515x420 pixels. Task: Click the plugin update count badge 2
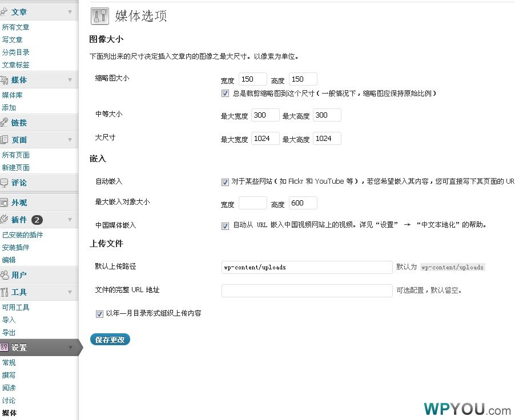[37, 220]
